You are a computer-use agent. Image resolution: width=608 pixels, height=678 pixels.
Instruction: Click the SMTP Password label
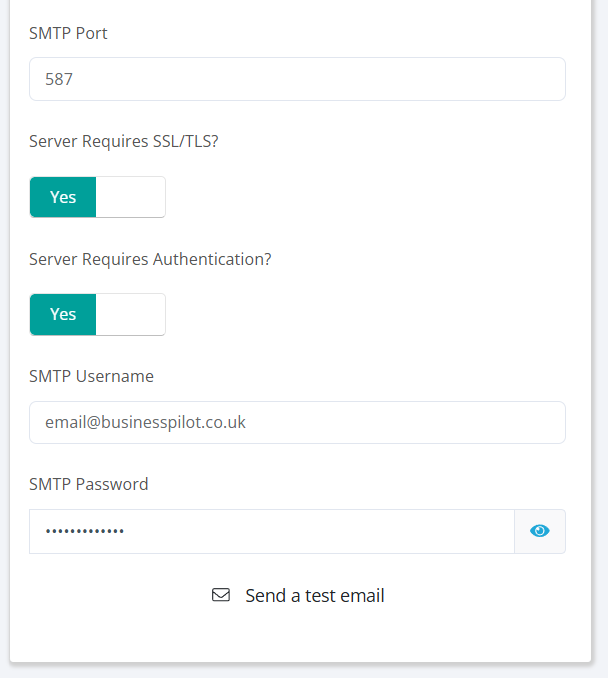pyautogui.click(x=88, y=484)
